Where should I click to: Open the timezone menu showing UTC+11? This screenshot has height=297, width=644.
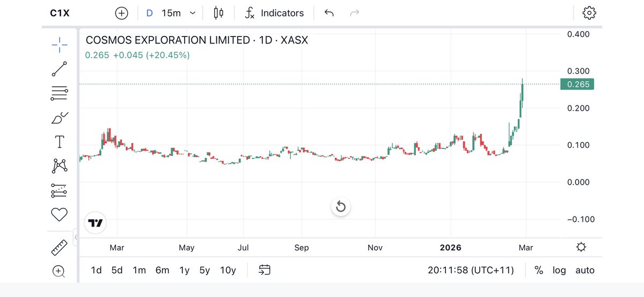471,270
